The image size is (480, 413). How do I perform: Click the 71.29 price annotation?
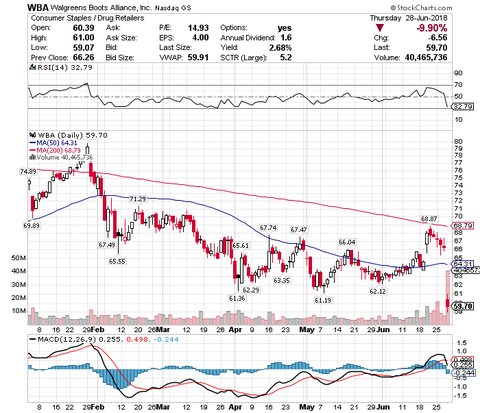tap(138, 199)
